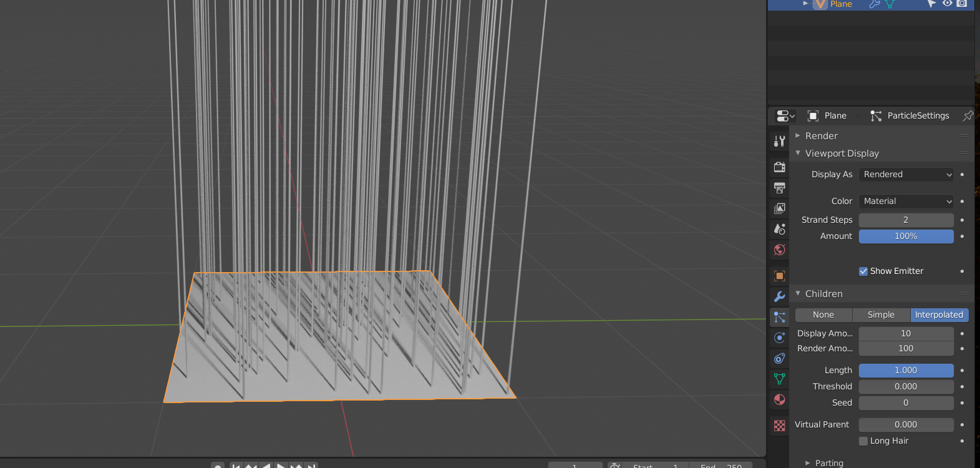Screen dimensions: 980x468
Task: Open the Tool properties tab
Action: pyautogui.click(x=779, y=141)
